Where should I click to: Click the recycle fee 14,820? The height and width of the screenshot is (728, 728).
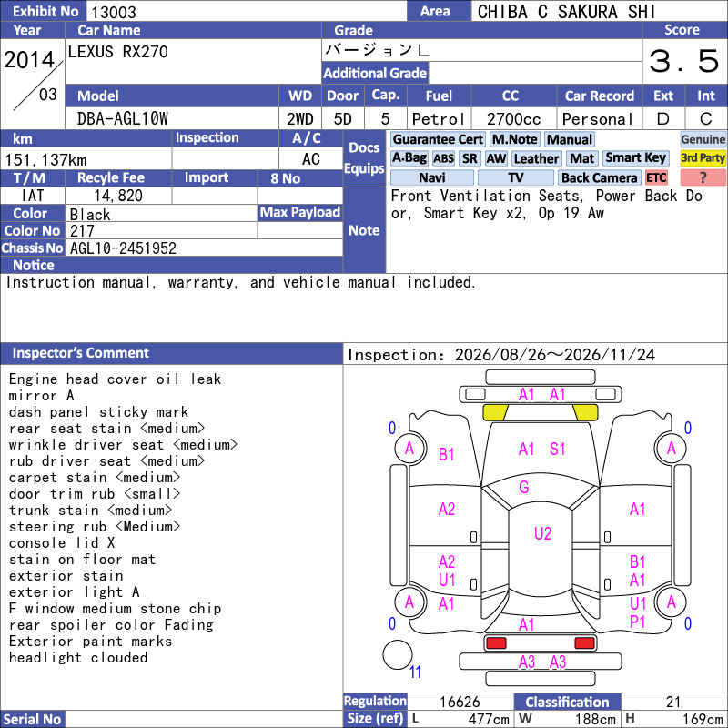(x=118, y=196)
